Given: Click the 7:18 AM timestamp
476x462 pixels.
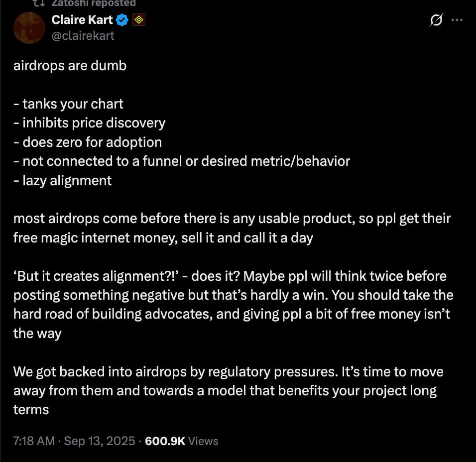Looking at the screenshot, I should click(34, 441).
